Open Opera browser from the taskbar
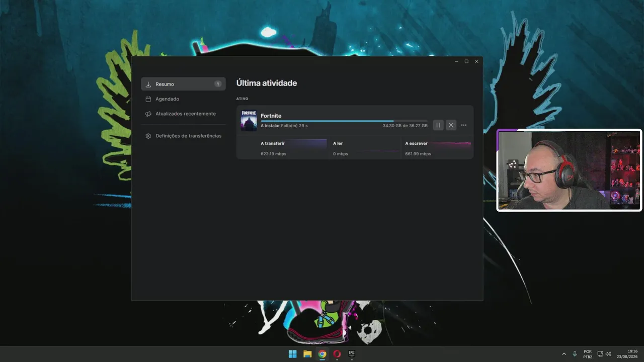 (x=337, y=354)
